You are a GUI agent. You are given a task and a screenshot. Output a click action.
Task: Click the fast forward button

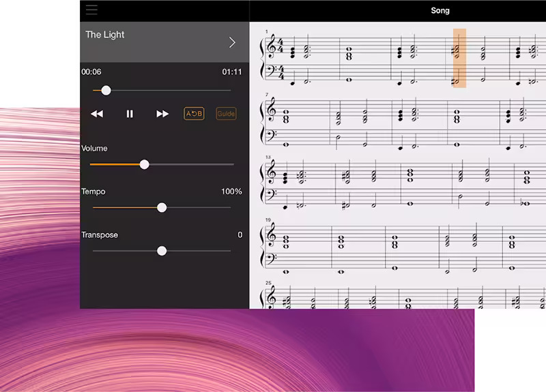(x=162, y=114)
